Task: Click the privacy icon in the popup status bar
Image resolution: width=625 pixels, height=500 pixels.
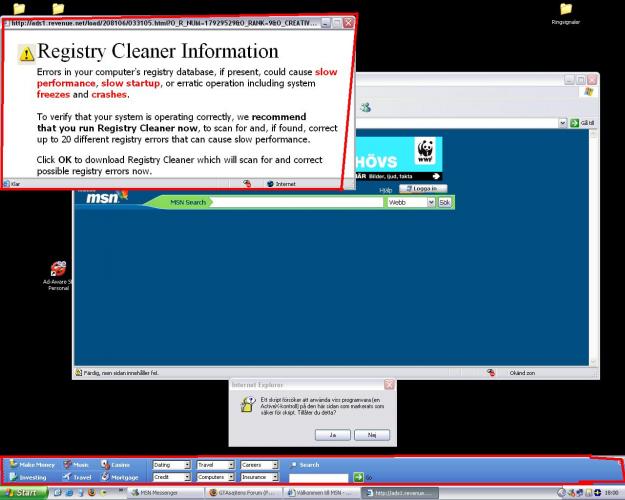Action: pos(247,183)
